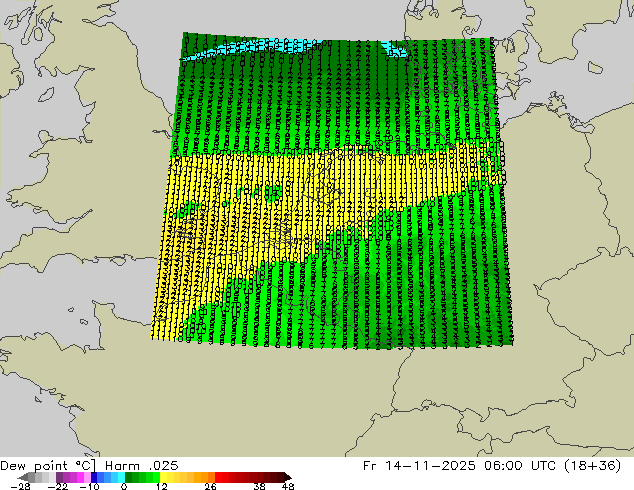Click the '38' legend label
The width and height of the screenshot is (634, 490).
(x=260, y=487)
